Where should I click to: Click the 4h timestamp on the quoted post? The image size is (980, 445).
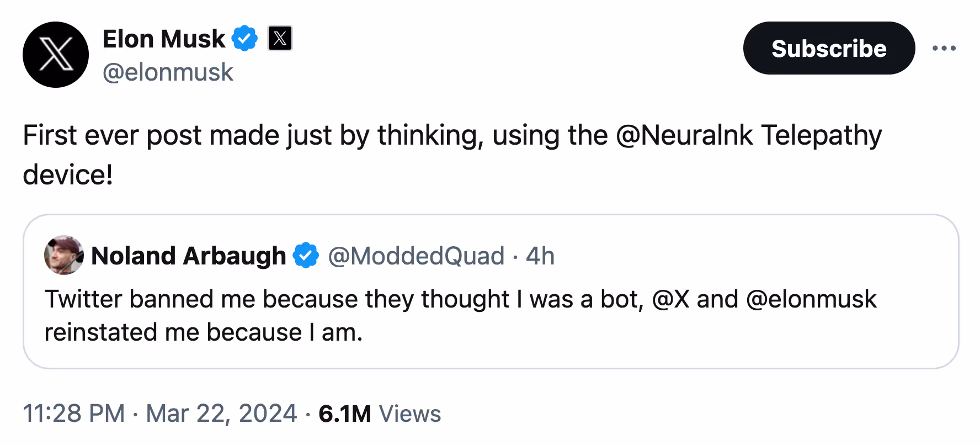(x=540, y=256)
